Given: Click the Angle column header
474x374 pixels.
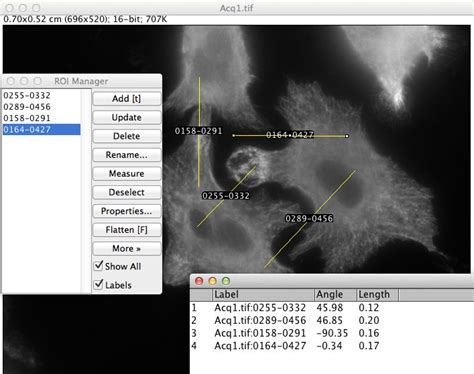Looking at the screenshot, I should (335, 295).
